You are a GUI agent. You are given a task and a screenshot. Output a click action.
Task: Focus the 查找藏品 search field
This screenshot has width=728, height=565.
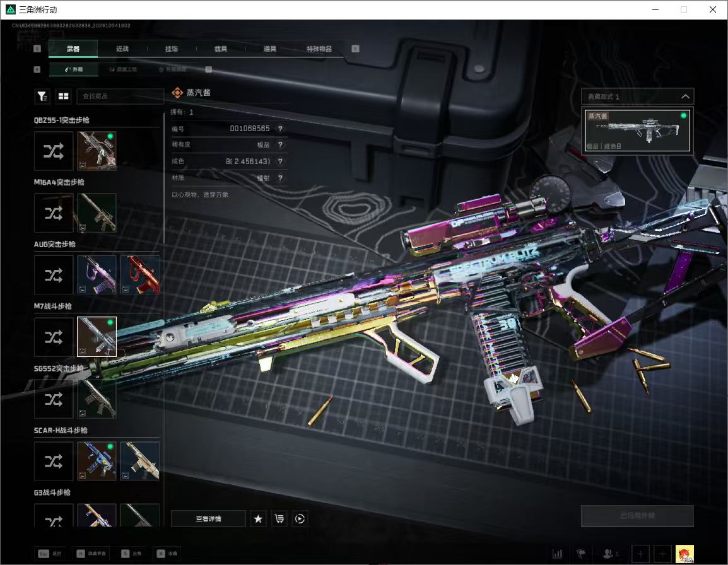click(x=120, y=96)
